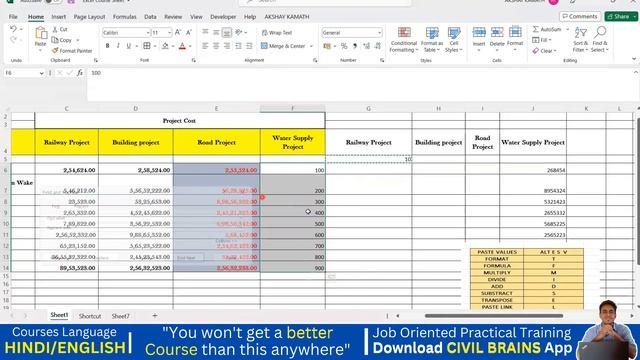
Task: Decrease font size with smaller A
Action: click(189, 32)
